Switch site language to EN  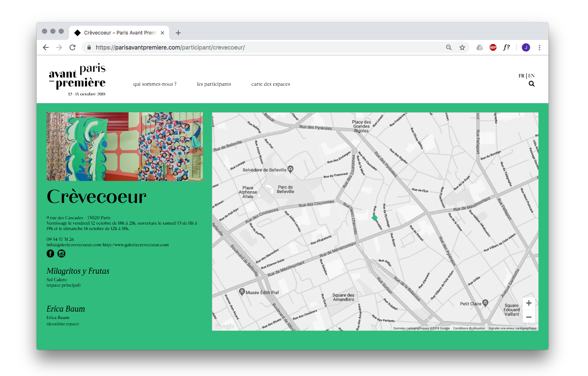(532, 76)
